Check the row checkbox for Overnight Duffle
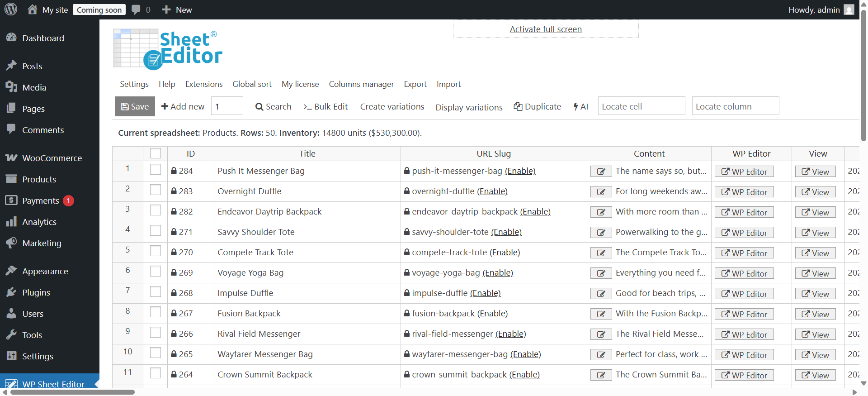The height and width of the screenshot is (396, 868). pyautogui.click(x=156, y=190)
